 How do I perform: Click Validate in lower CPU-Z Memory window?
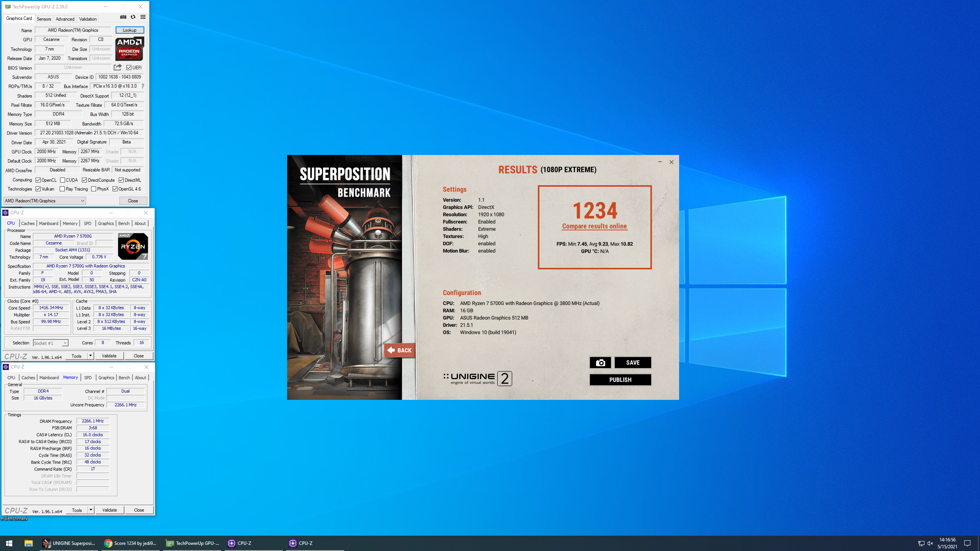point(109,510)
